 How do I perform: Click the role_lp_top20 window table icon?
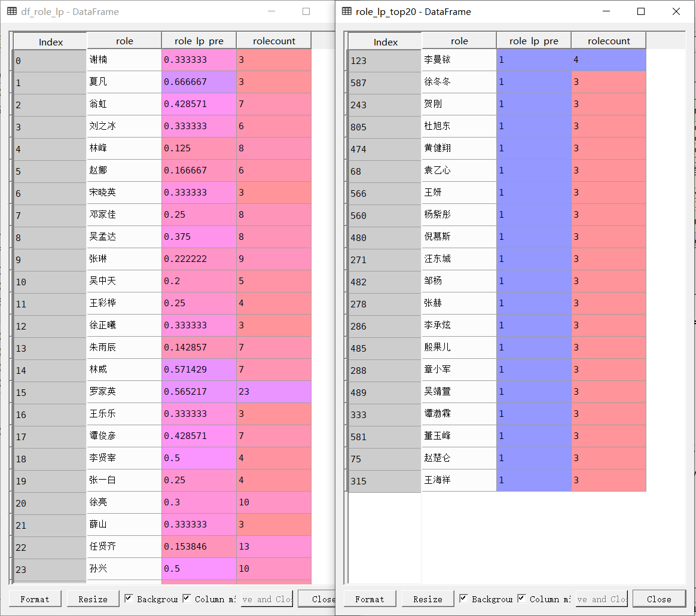(347, 11)
